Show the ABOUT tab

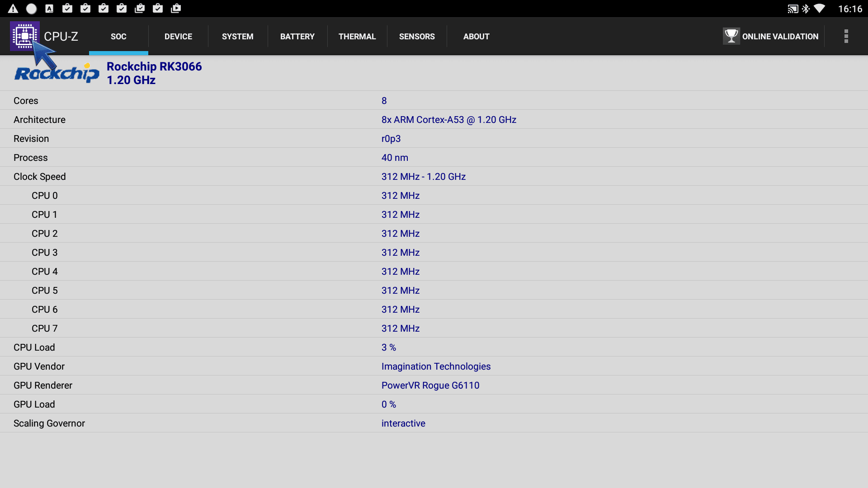pyautogui.click(x=476, y=37)
